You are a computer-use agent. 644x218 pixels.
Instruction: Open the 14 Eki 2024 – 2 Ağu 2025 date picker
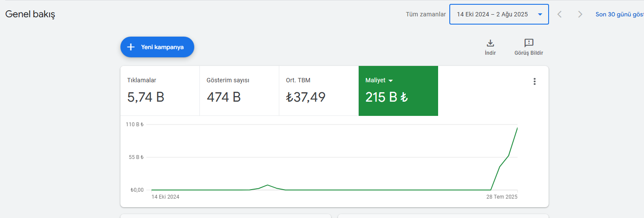pyautogui.click(x=499, y=14)
